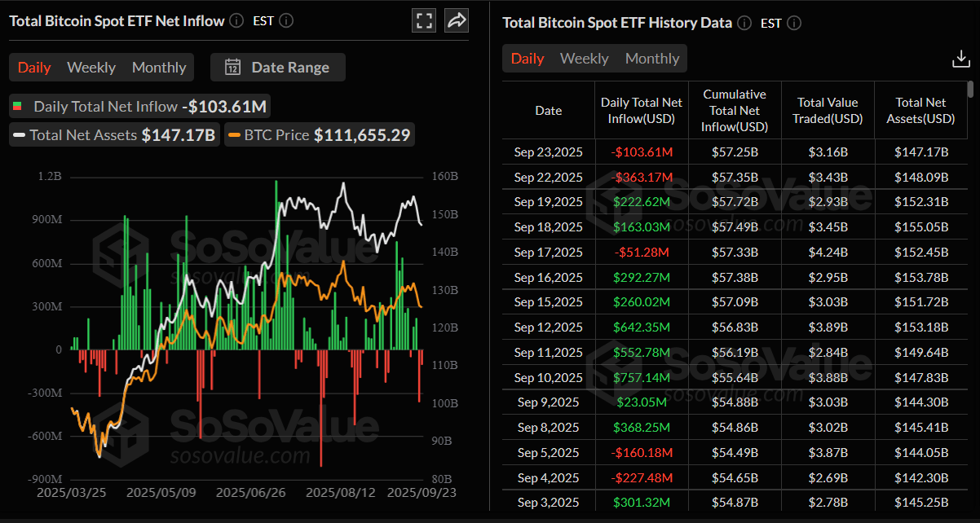Click the fullscreen expand icon on the chart
This screenshot has height=523, width=980.
pyautogui.click(x=424, y=20)
